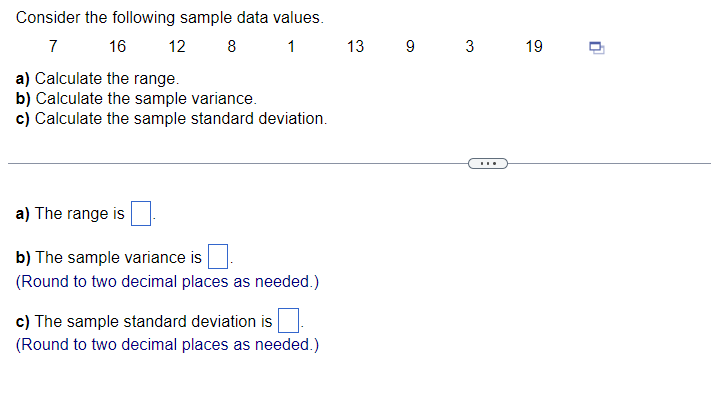The height and width of the screenshot is (400, 711).
Task: Select the data value 7
Action: pyautogui.click(x=53, y=46)
